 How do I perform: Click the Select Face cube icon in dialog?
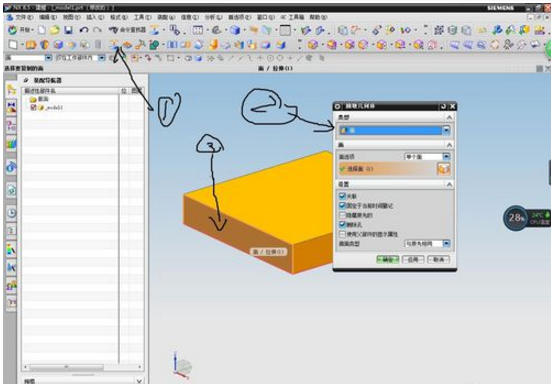click(443, 169)
